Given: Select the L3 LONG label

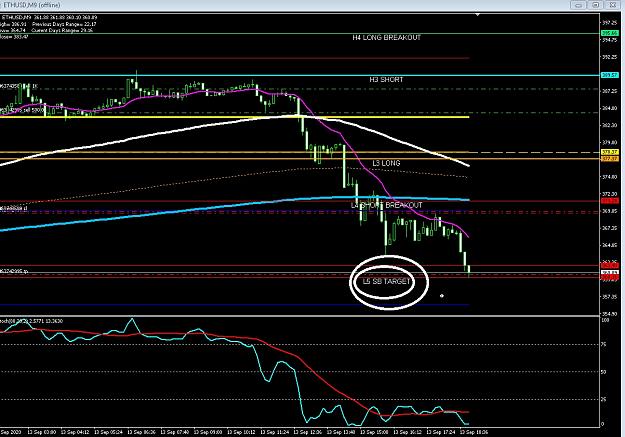Looking at the screenshot, I should 386,163.
